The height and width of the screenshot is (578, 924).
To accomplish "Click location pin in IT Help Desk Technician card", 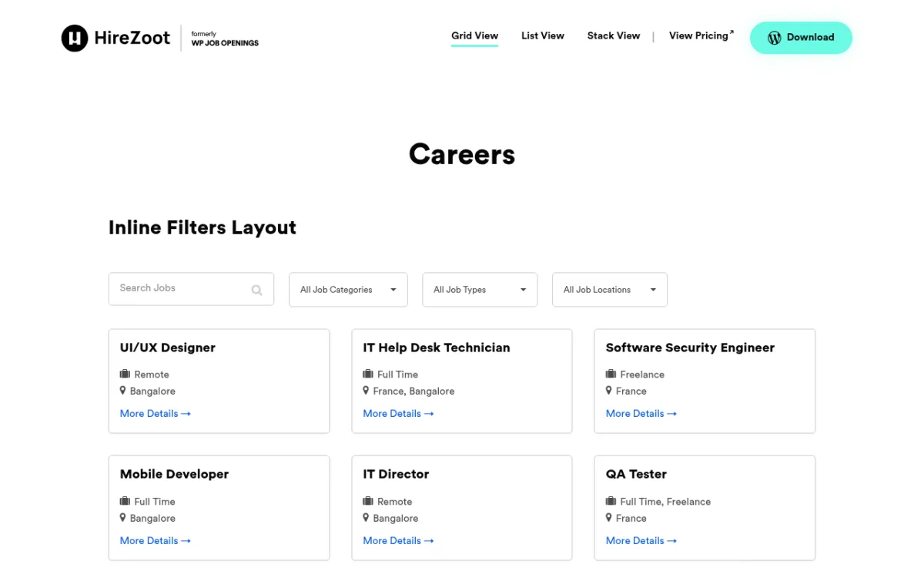I will (367, 391).
